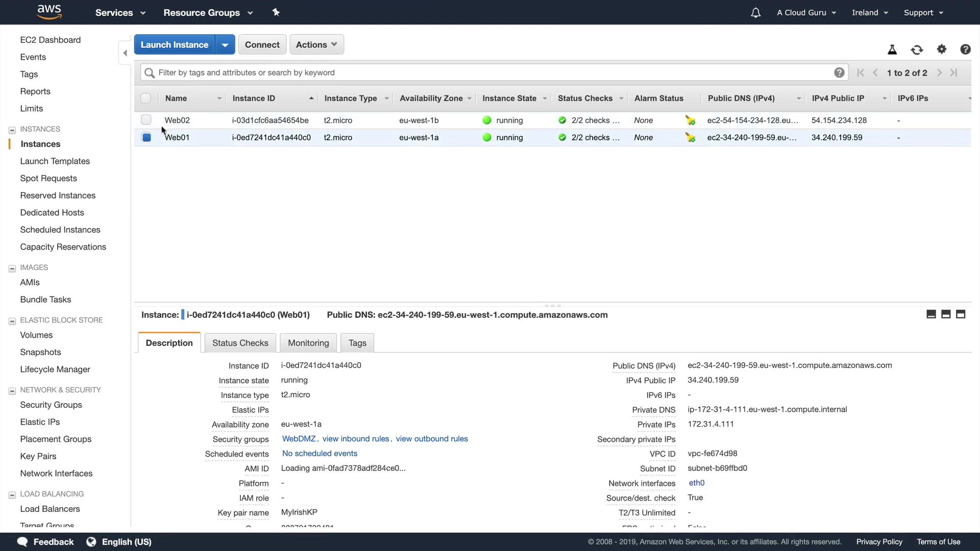Refresh the instances list
The height and width of the screenshot is (551, 980).
click(917, 49)
